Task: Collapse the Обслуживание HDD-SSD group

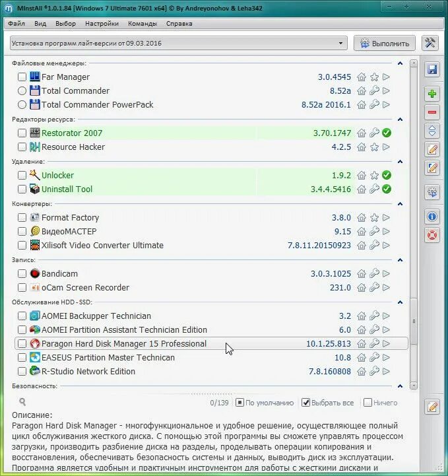Action: [400, 302]
